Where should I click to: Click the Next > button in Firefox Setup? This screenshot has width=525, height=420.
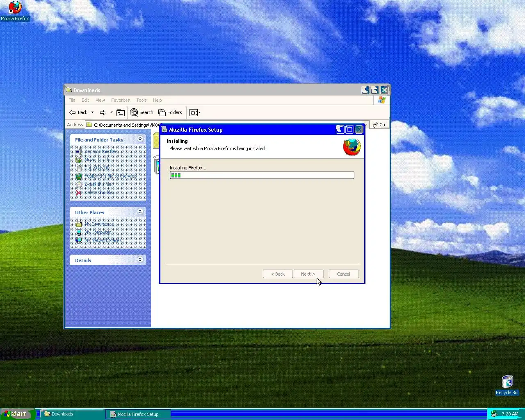(x=308, y=274)
